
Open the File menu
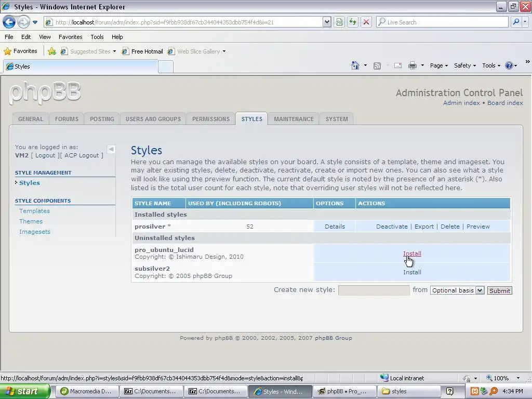(x=9, y=37)
